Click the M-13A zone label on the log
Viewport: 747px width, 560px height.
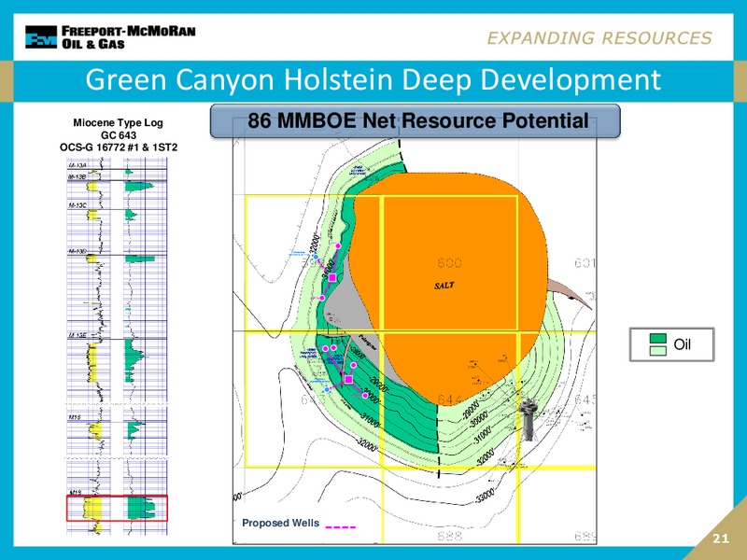78,165
